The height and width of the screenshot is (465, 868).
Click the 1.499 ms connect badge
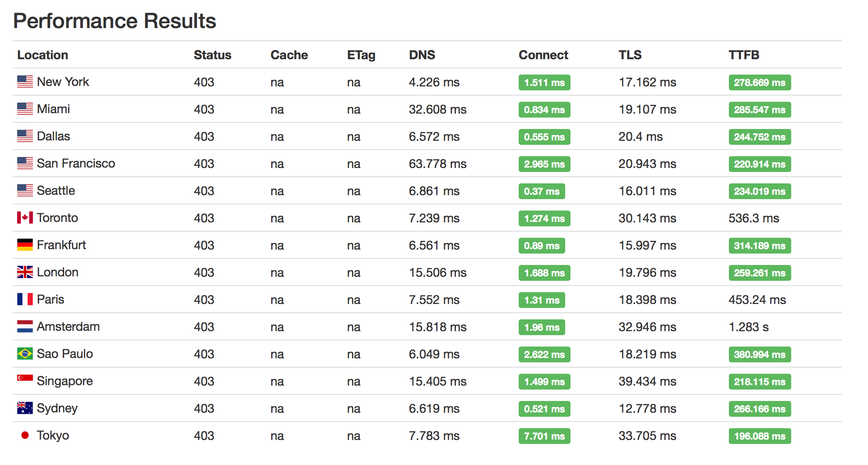(544, 382)
